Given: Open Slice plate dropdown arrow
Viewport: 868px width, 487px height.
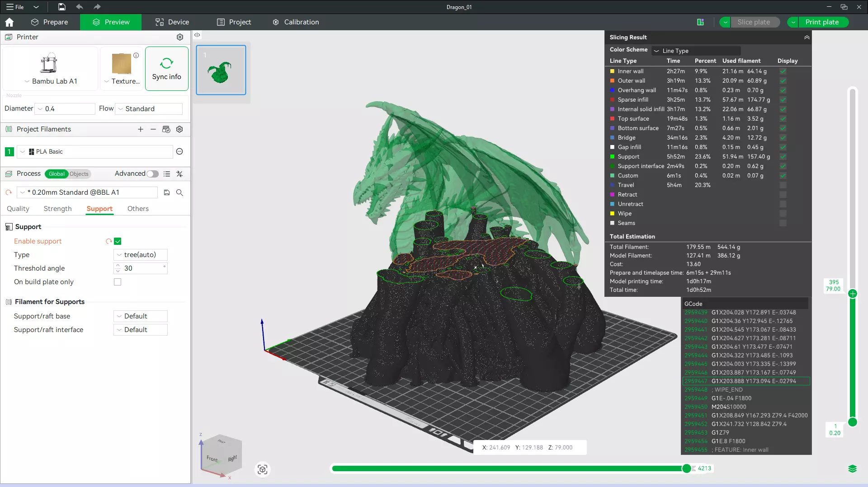Looking at the screenshot, I should tap(725, 22).
